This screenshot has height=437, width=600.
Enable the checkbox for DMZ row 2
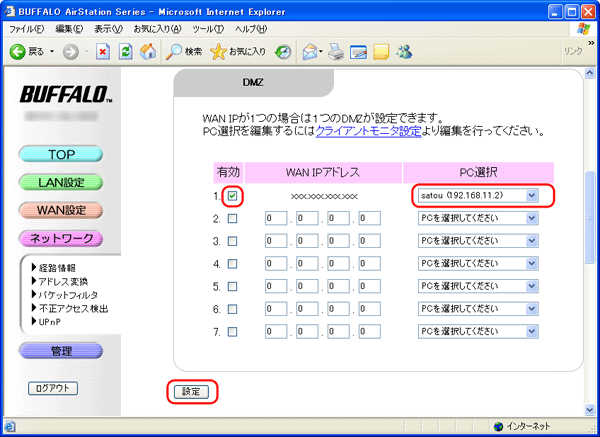(232, 218)
